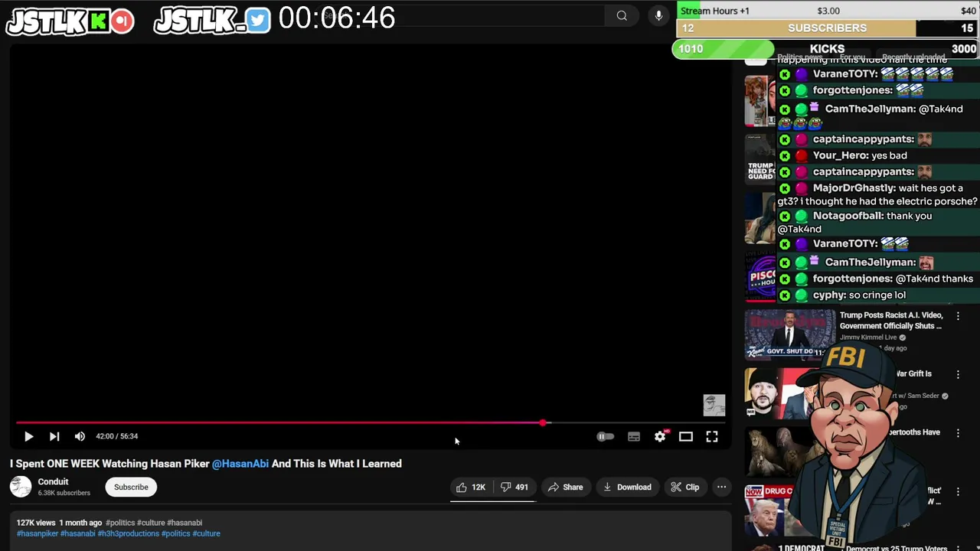This screenshot has height=551, width=980.
Task: Open more actions three-dot menu under video
Action: [721, 487]
